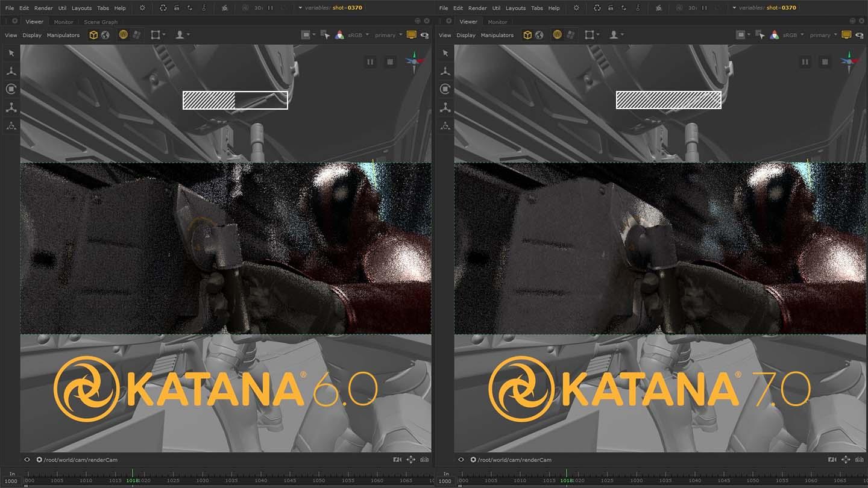Activate the rotate manipulator tool
The image size is (868, 488).
[x=11, y=89]
